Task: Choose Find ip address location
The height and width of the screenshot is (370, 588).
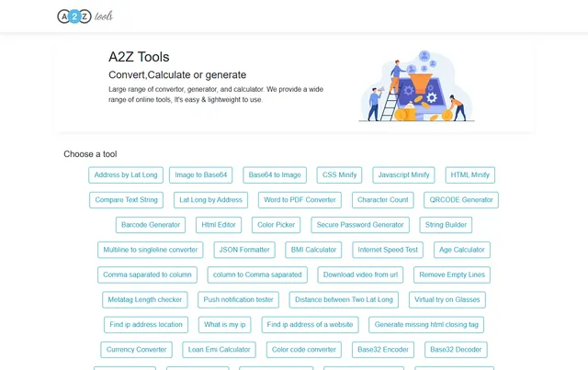Action: click(x=146, y=325)
